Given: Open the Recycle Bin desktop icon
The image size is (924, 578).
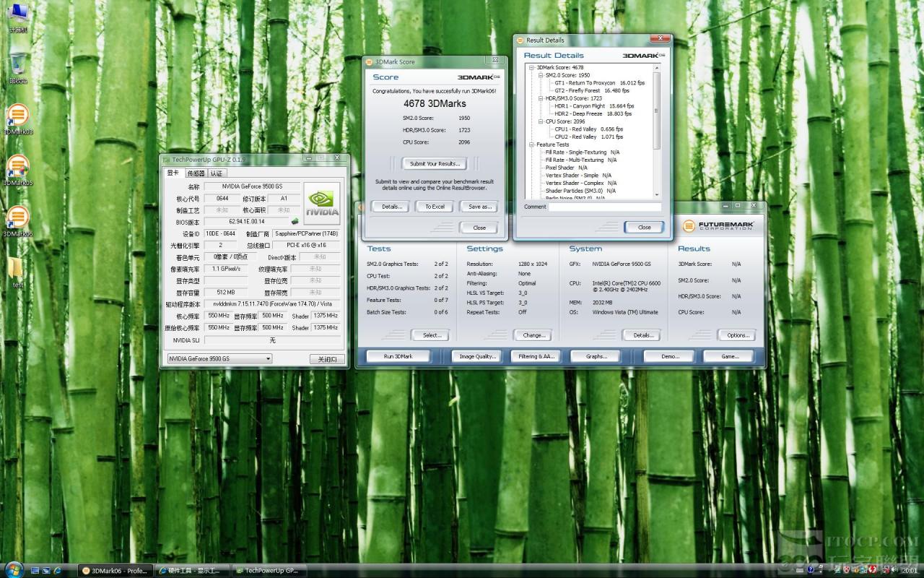Looking at the screenshot, I should pos(18,69).
